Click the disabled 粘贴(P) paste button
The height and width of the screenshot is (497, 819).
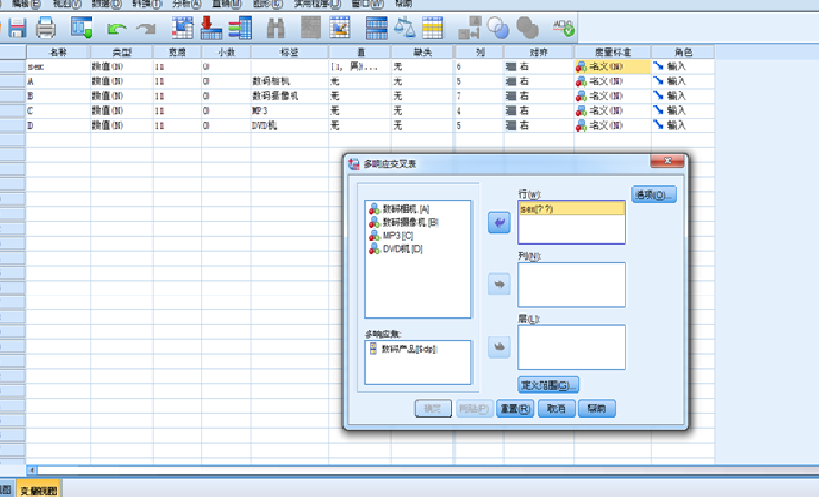point(474,408)
